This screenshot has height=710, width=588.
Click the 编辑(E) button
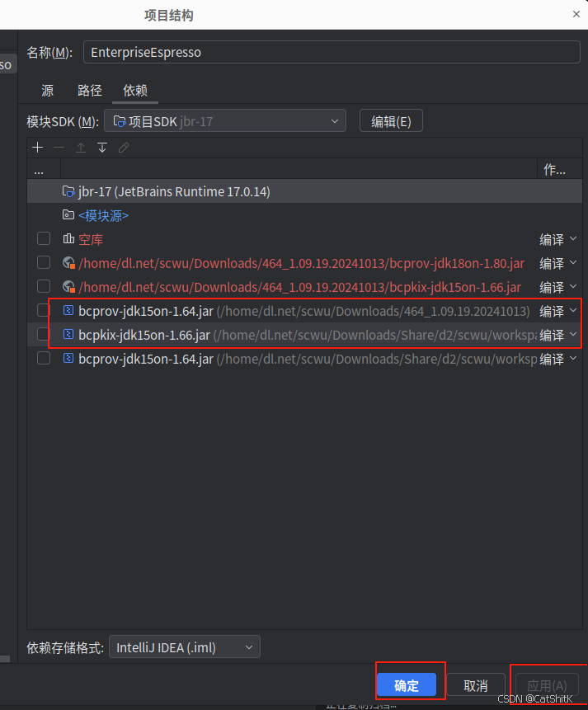(391, 121)
